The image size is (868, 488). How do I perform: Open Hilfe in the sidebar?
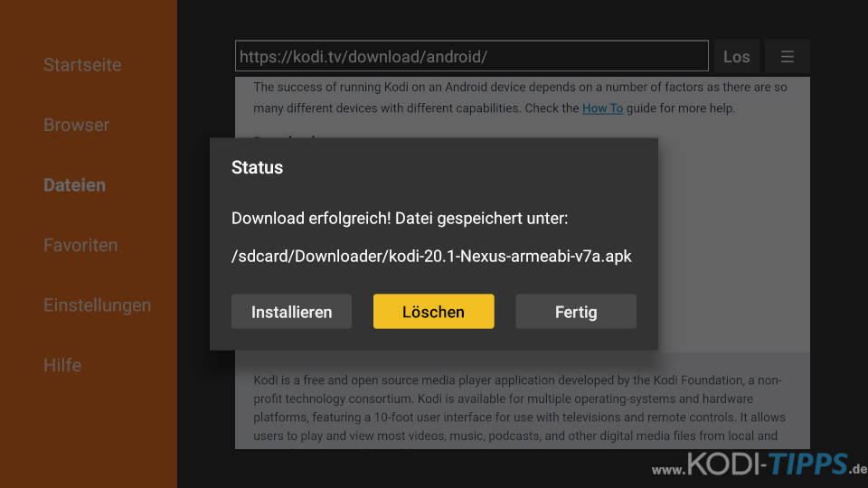coord(62,365)
